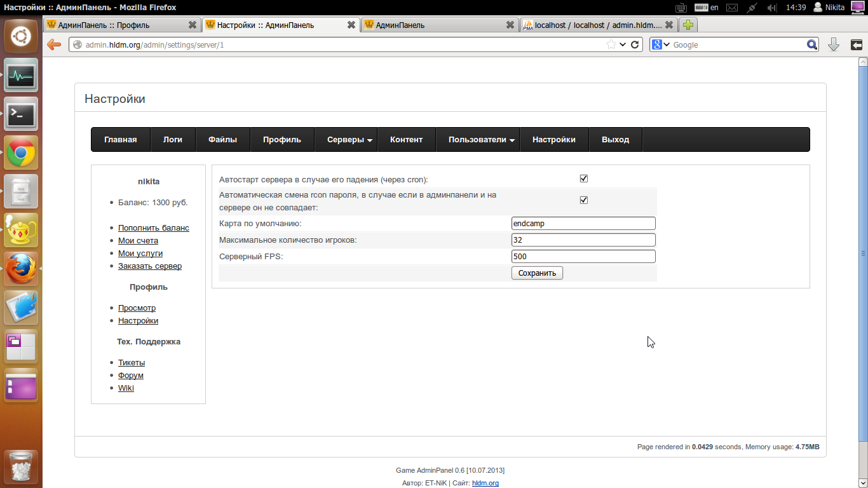Launch Google Chrome from the dock
The image size is (868, 488).
(x=21, y=152)
